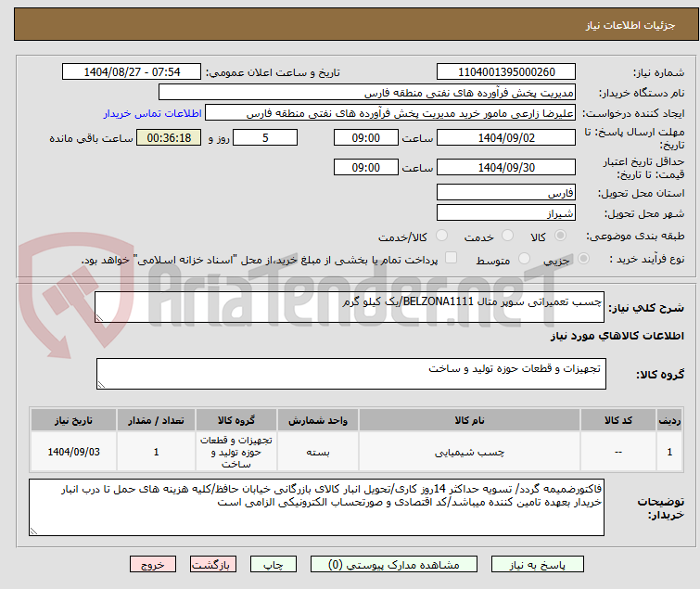This screenshot has height=589, width=700.
Task: Click the buyer notes text area
Action: [x=316, y=507]
